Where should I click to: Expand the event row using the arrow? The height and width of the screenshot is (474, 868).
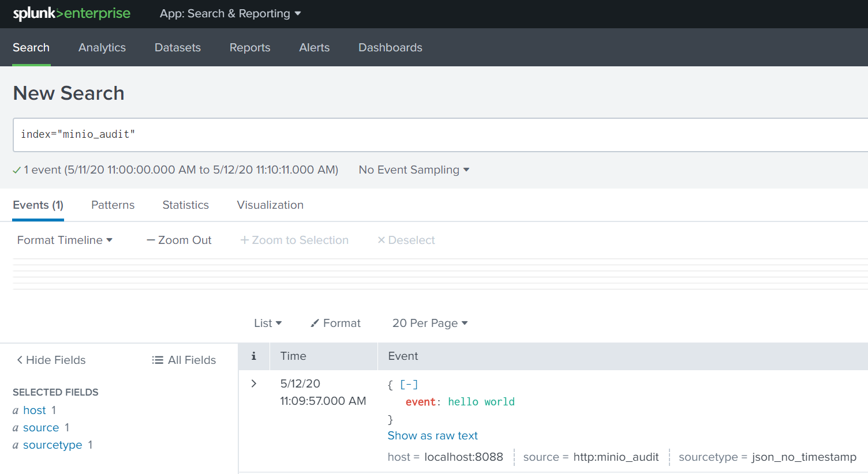click(x=253, y=382)
